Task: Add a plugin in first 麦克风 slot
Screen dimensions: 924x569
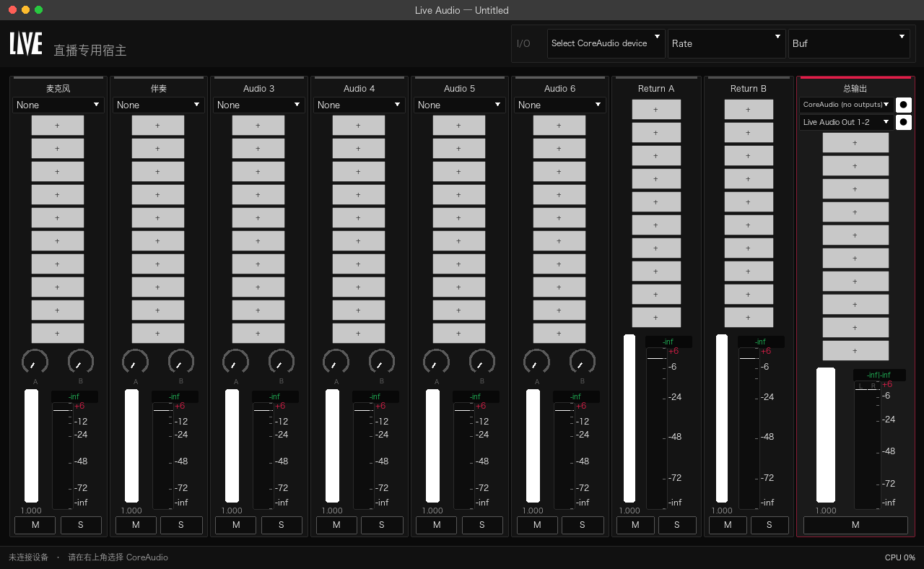Action: click(x=58, y=126)
